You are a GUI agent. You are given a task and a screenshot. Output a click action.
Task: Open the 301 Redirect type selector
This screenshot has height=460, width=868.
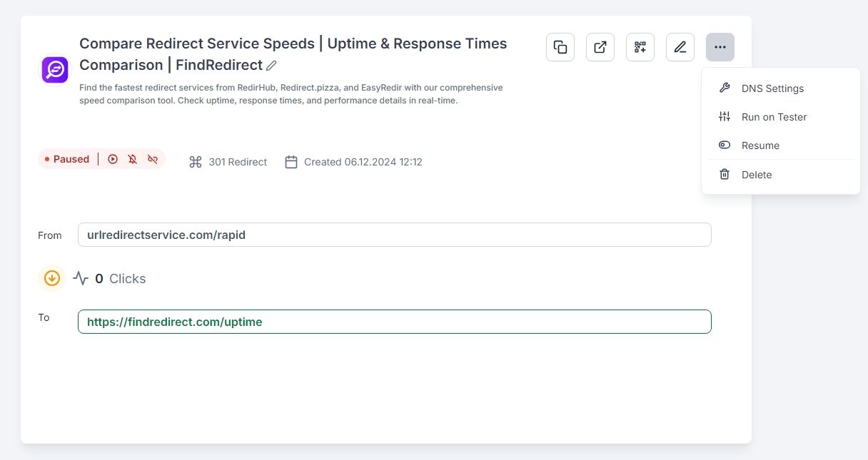[228, 162]
